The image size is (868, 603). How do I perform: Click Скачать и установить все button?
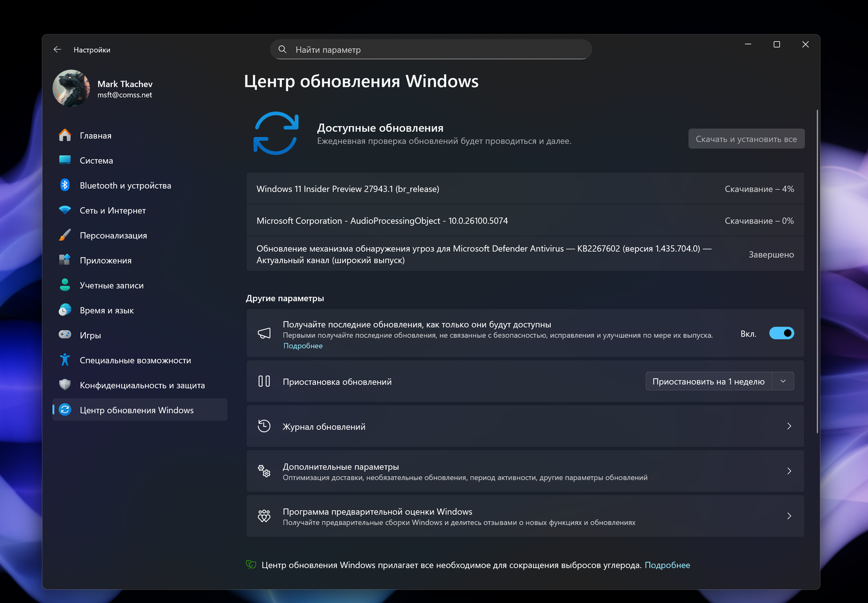coord(746,138)
